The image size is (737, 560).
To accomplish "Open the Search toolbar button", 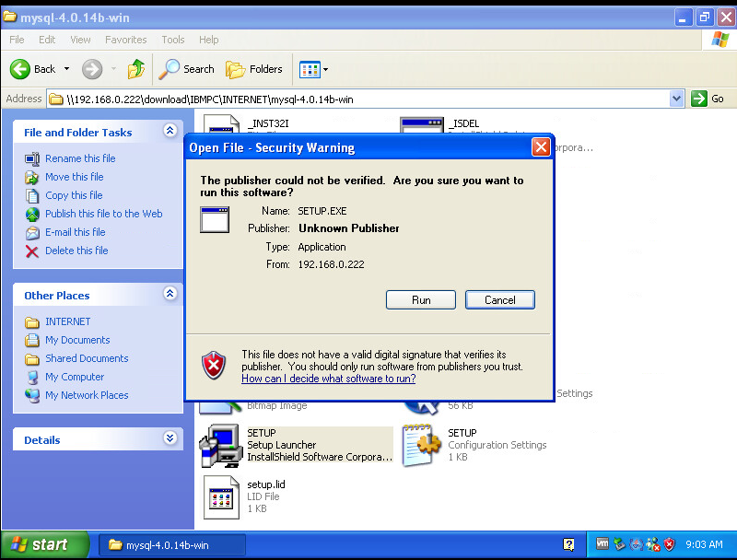I will click(187, 69).
